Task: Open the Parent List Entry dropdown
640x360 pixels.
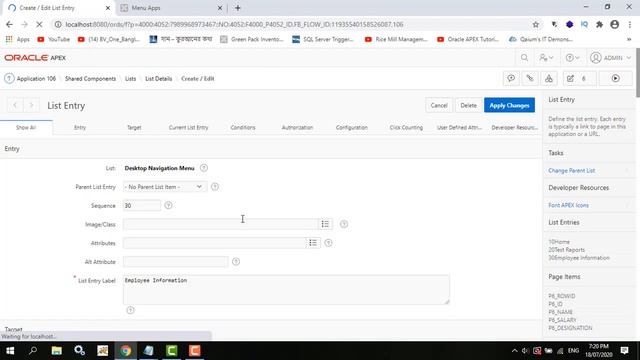Action: tap(164, 187)
